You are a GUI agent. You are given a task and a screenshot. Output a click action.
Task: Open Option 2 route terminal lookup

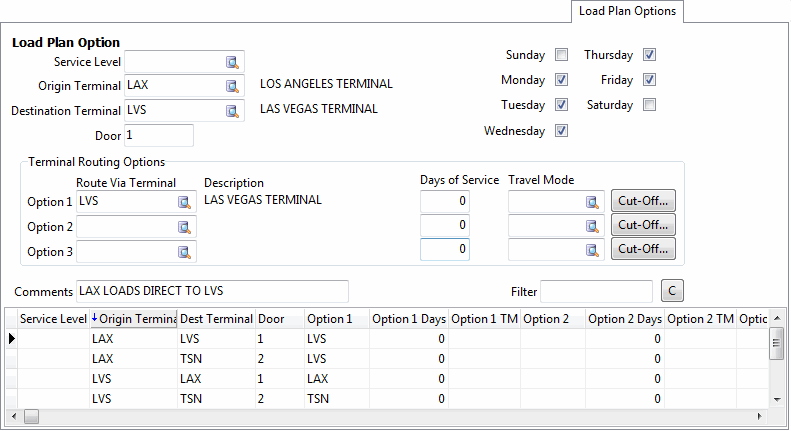184,227
